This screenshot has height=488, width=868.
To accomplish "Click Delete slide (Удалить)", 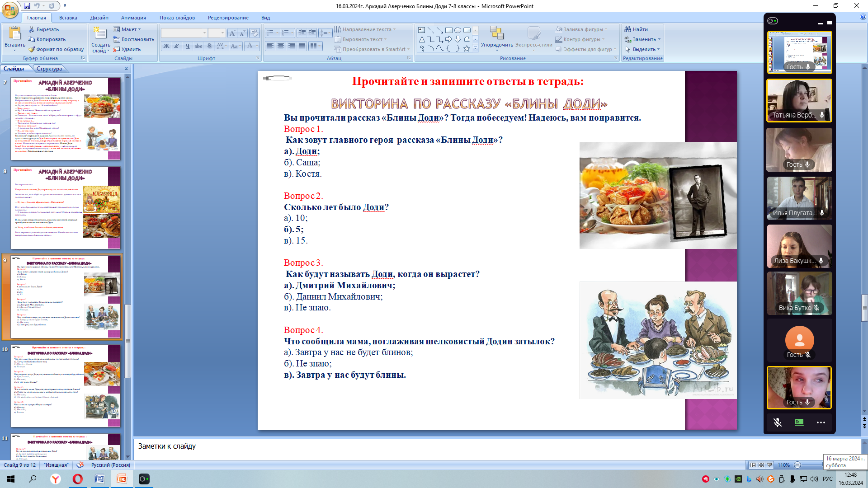I will pos(127,49).
